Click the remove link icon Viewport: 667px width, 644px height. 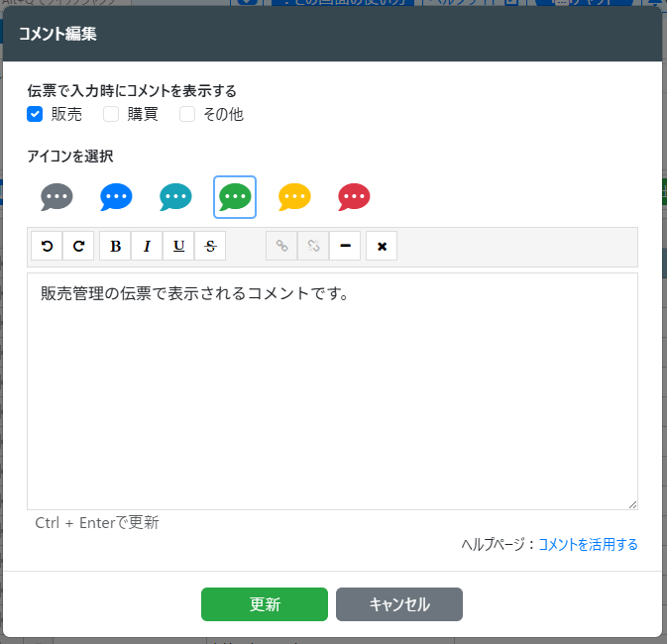click(x=313, y=246)
